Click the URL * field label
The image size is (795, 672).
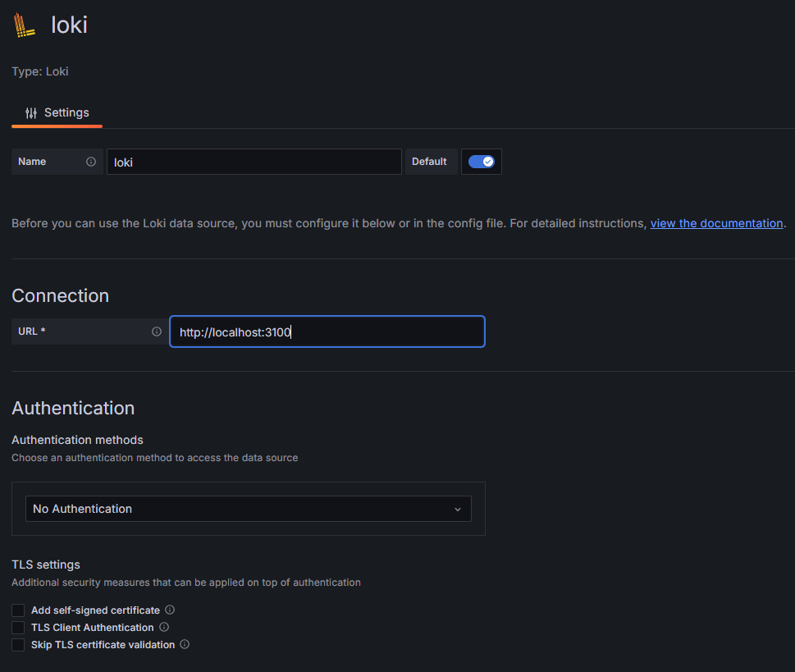tap(32, 331)
